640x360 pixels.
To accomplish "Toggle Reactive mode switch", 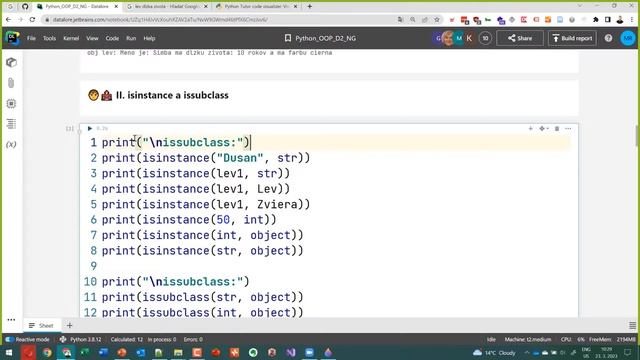I will [x=10, y=340].
